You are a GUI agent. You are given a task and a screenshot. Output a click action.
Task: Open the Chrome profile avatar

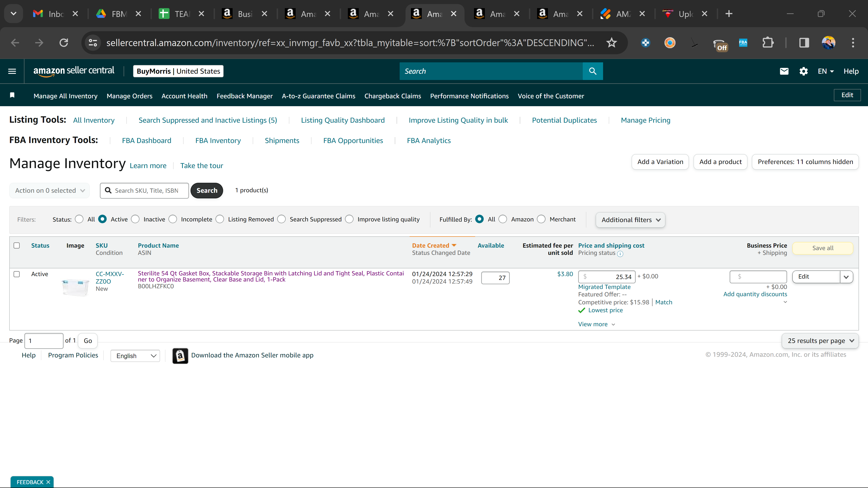click(x=829, y=43)
